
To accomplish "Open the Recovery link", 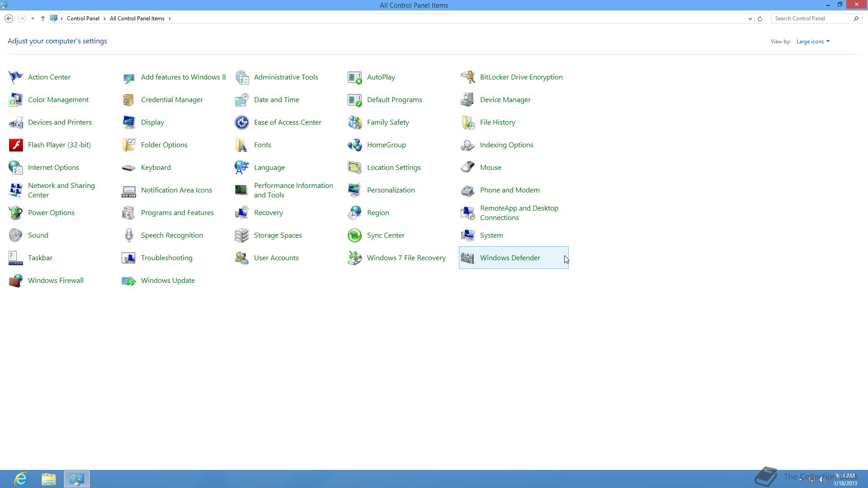I will [269, 213].
